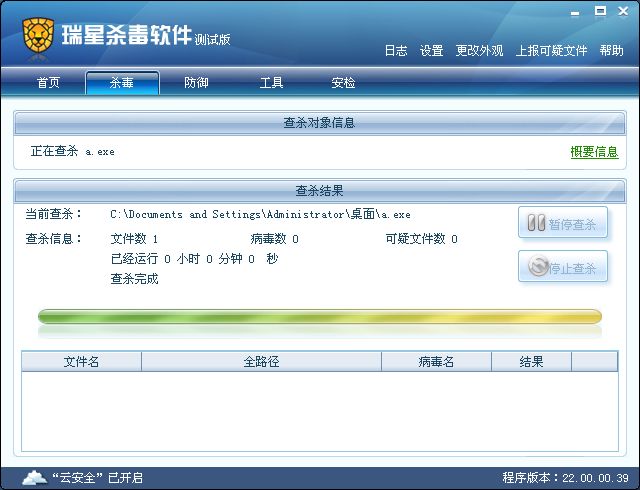Open the 防御 tab
The image size is (640, 490).
tap(196, 82)
